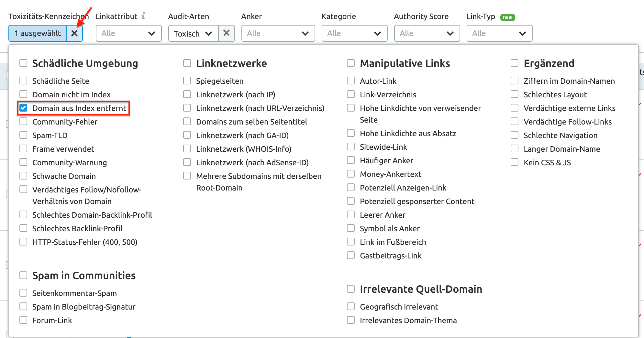Viewport: 644px width, 338px height.
Task: Click the 1 ausgewählt filter field
Action: click(x=37, y=33)
